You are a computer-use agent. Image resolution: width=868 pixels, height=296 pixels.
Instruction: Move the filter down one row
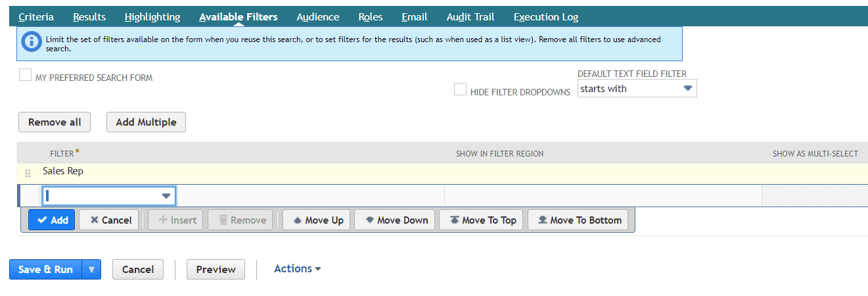(x=395, y=220)
